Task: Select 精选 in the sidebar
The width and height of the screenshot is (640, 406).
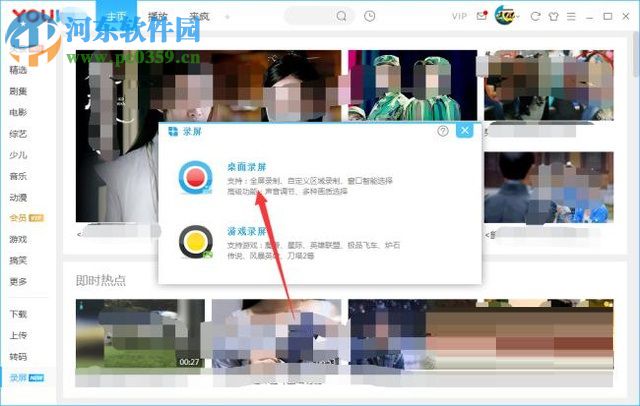Action: (18, 70)
